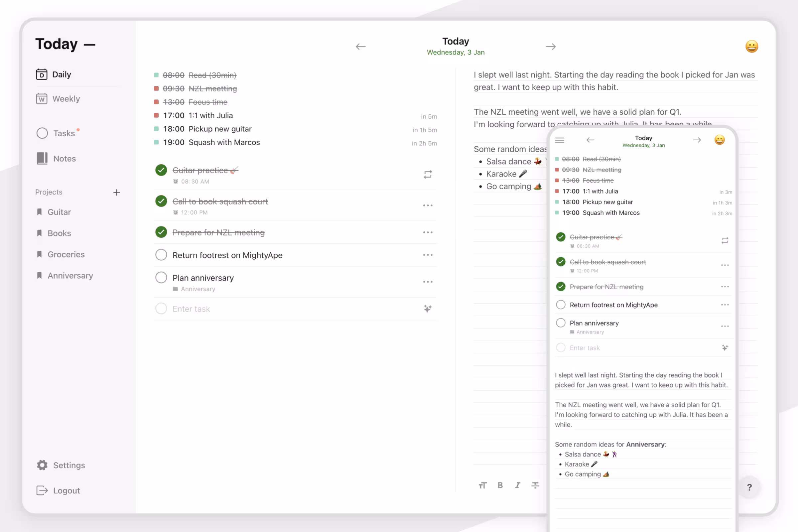Click the text size formatting icon

[482, 485]
